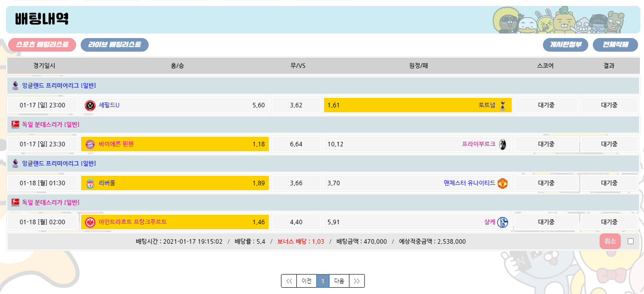Click the Manchester United crest icon
Screen dimensions: 644x294
coord(502,183)
